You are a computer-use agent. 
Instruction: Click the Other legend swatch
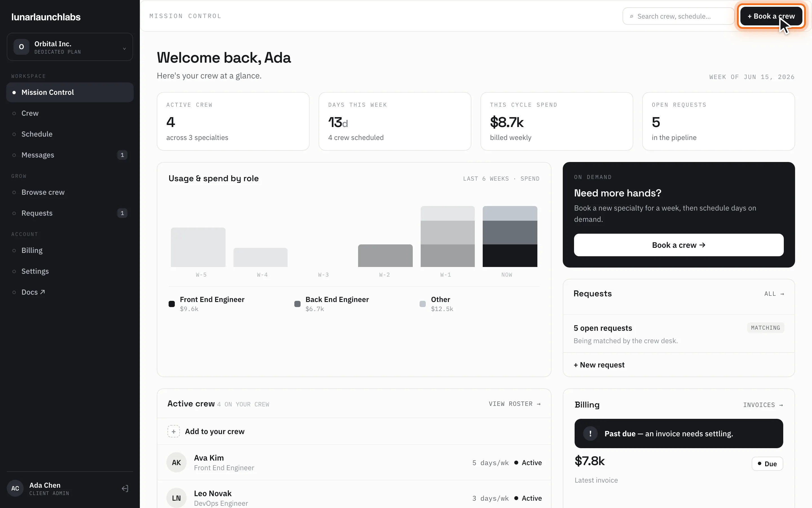pyautogui.click(x=422, y=304)
